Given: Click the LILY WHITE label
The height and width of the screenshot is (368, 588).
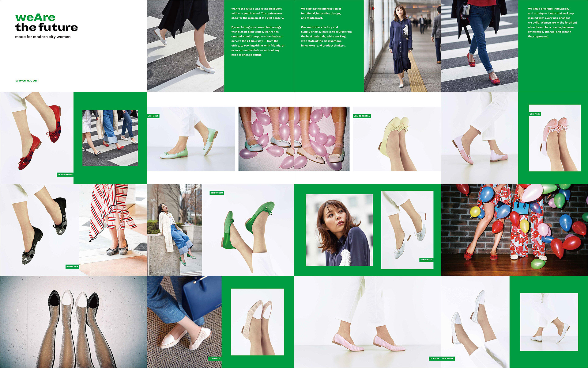Looking at the screenshot, I should click(448, 358).
